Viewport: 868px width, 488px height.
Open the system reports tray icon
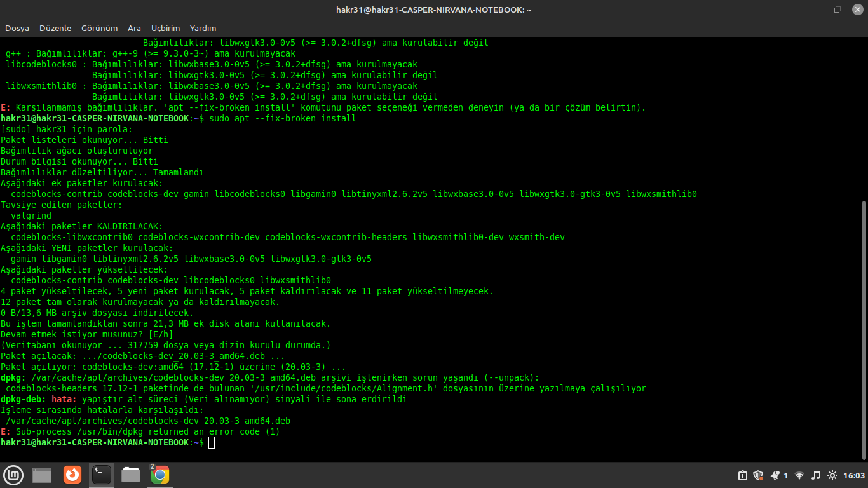point(742,475)
